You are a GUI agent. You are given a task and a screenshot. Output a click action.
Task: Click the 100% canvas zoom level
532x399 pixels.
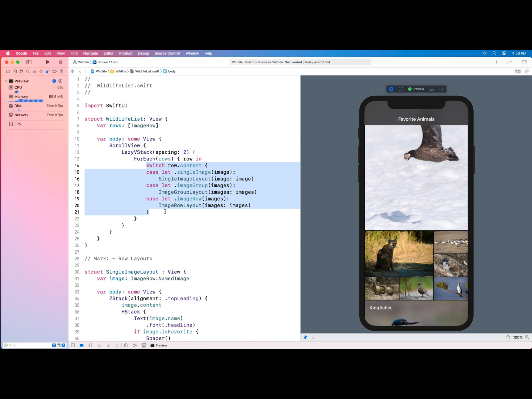(x=518, y=337)
